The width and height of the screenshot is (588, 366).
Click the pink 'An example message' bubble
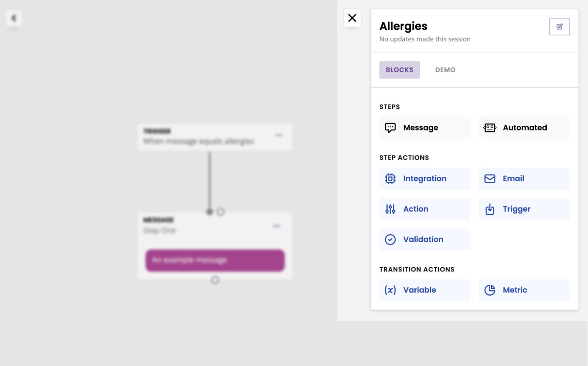(x=215, y=260)
